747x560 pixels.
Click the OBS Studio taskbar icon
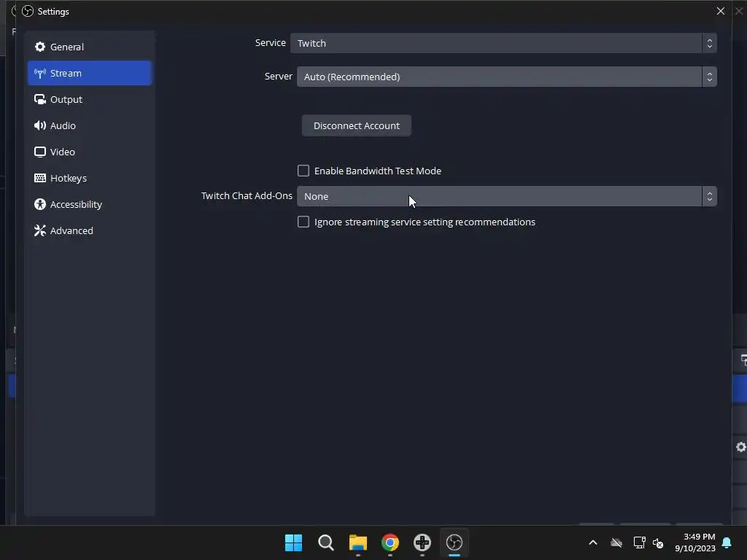pos(454,542)
